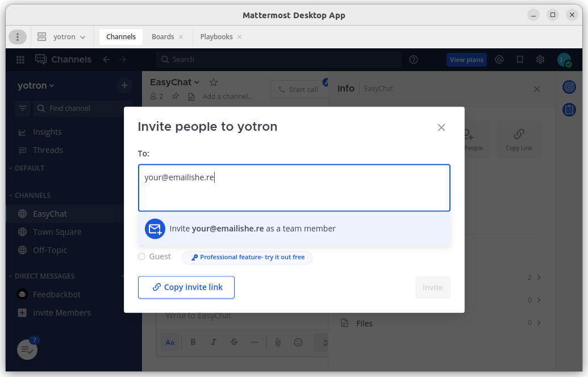The width and height of the screenshot is (588, 377).
Task: Close the Playbooks tab
Action: click(240, 37)
